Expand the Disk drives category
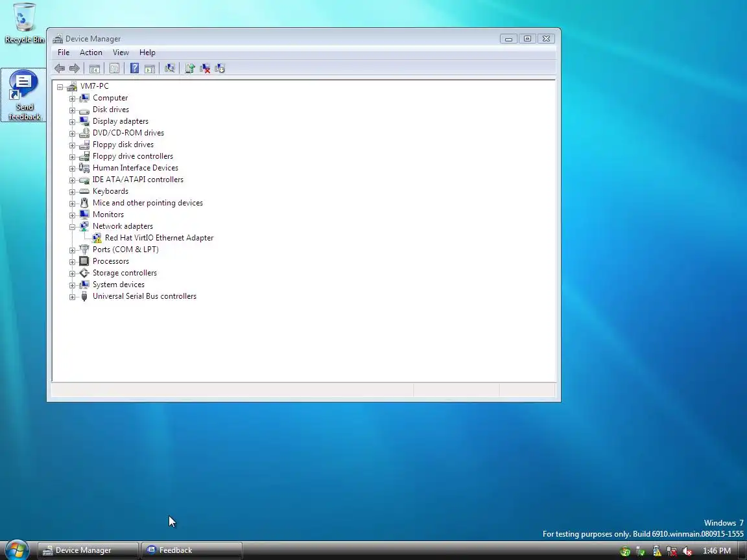The image size is (747, 560). click(x=72, y=110)
